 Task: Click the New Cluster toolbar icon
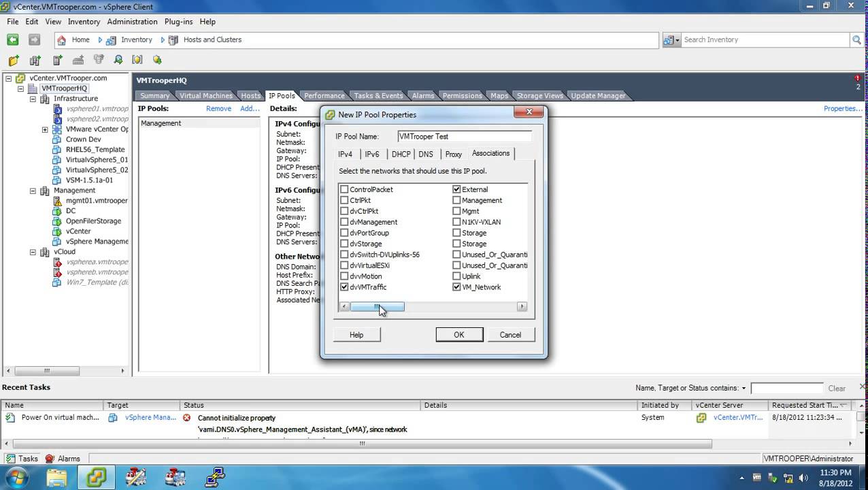pos(35,60)
